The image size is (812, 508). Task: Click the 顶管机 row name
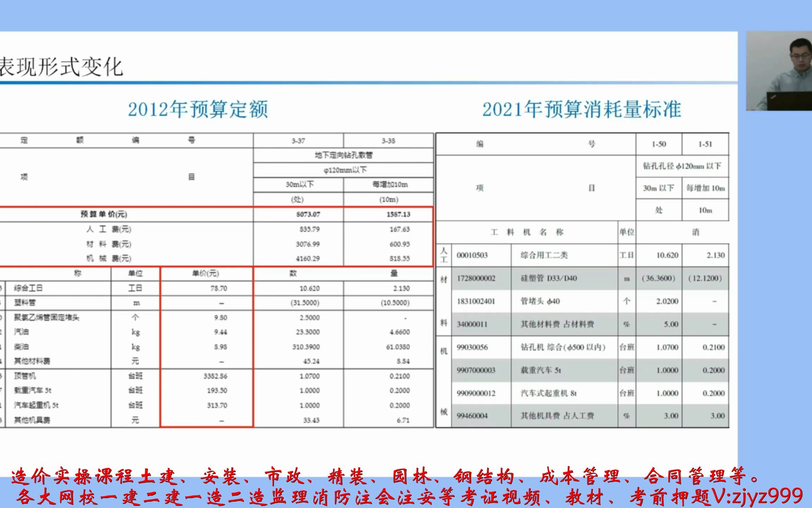tap(25, 376)
